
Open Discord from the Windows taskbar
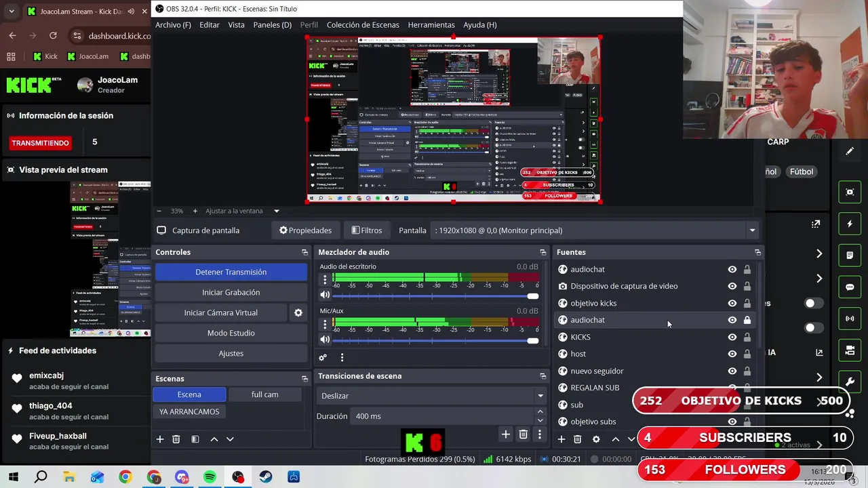point(182,477)
